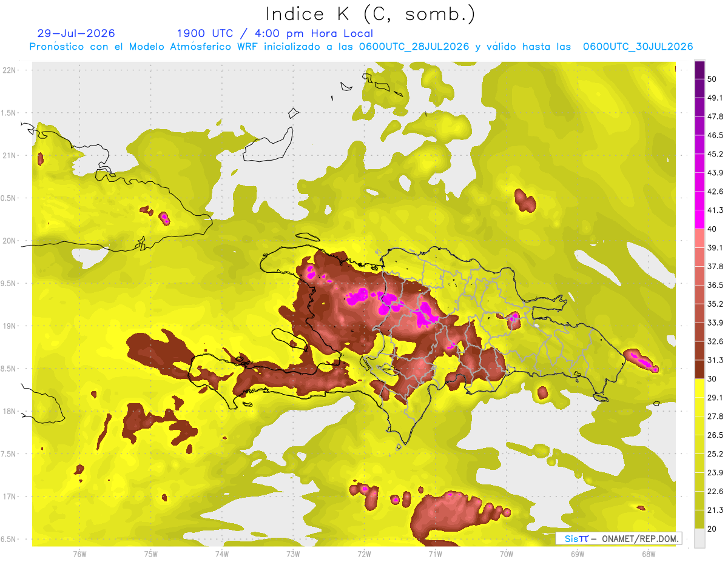This screenshot has width=728, height=562.
Task: Click the colorbar label "26.5"
Action: tap(715, 435)
